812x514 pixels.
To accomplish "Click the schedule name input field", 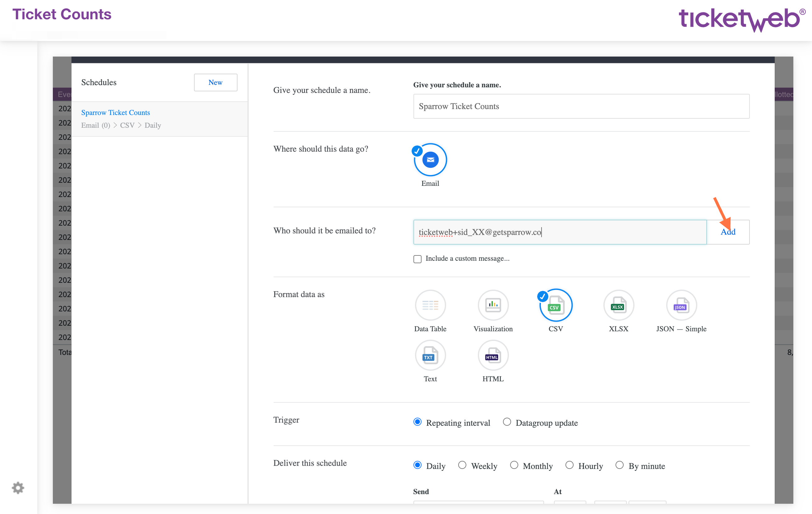I will click(x=581, y=106).
